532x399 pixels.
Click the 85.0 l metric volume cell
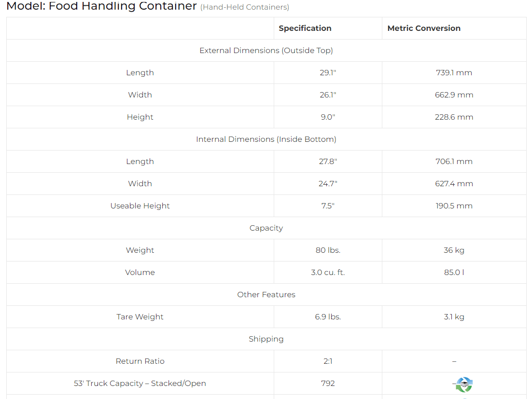(x=454, y=272)
